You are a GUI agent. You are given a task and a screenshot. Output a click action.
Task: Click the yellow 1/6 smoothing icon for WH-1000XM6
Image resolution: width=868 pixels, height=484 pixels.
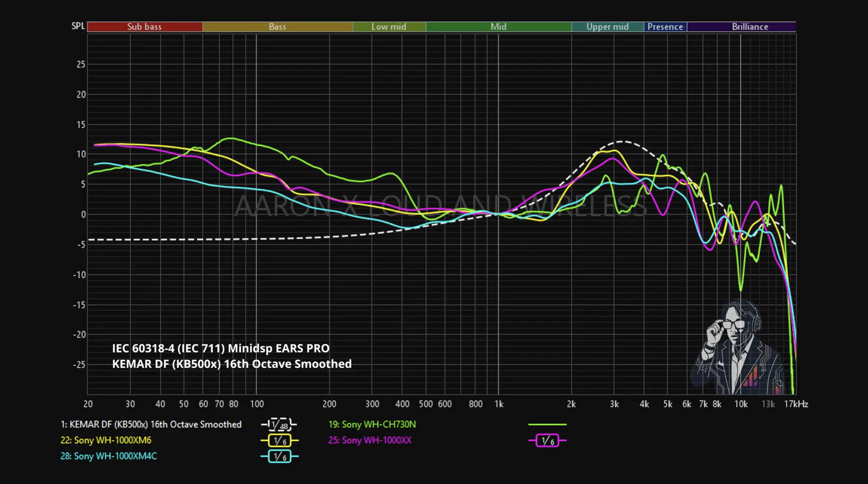(280, 441)
